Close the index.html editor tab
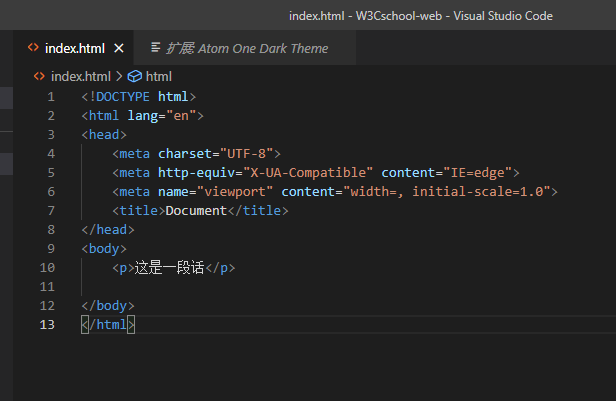The width and height of the screenshot is (616, 401). 119,48
